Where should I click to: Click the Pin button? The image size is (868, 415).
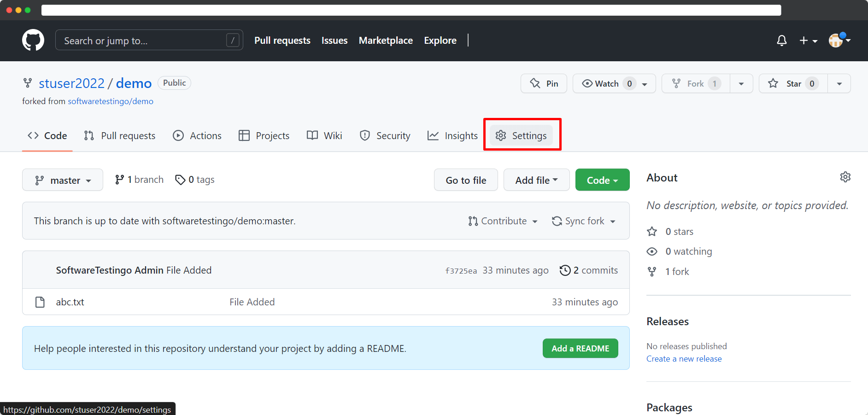tap(544, 83)
